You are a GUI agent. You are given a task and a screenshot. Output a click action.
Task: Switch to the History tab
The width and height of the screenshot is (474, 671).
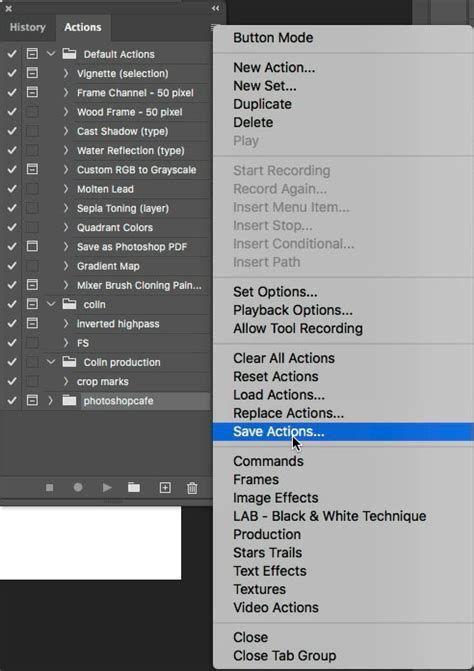tap(27, 27)
